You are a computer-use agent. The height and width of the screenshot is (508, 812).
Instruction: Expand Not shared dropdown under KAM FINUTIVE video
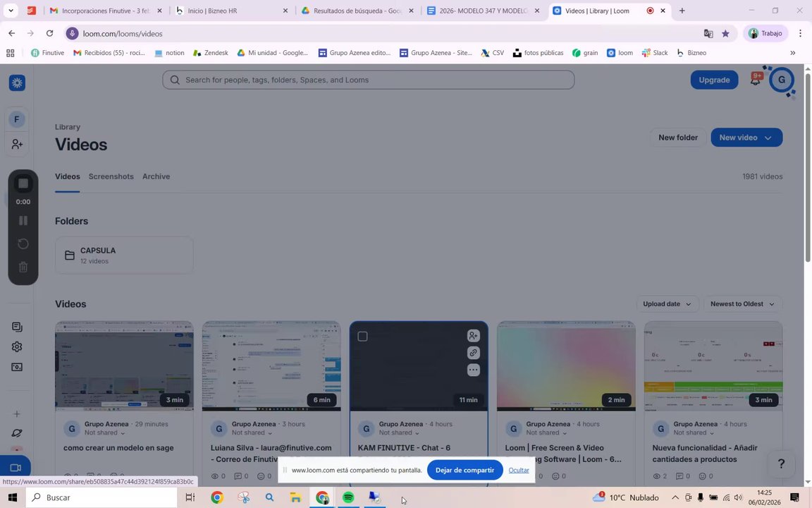pos(399,433)
